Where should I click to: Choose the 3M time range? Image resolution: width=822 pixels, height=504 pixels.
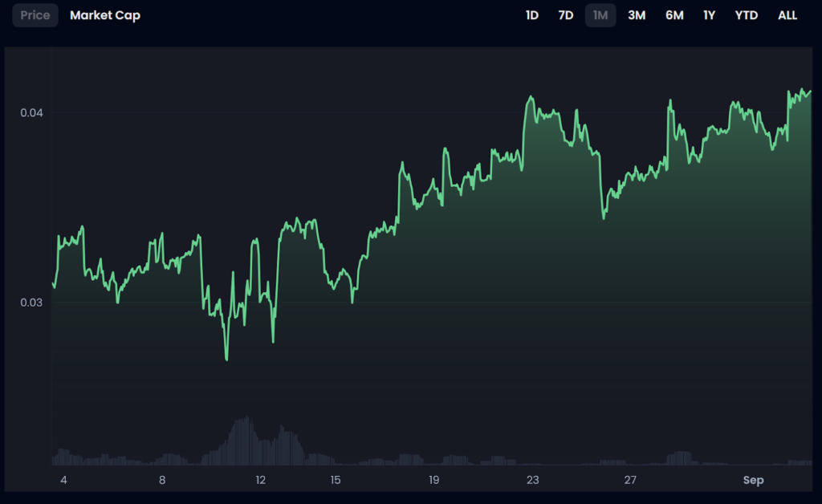point(637,15)
